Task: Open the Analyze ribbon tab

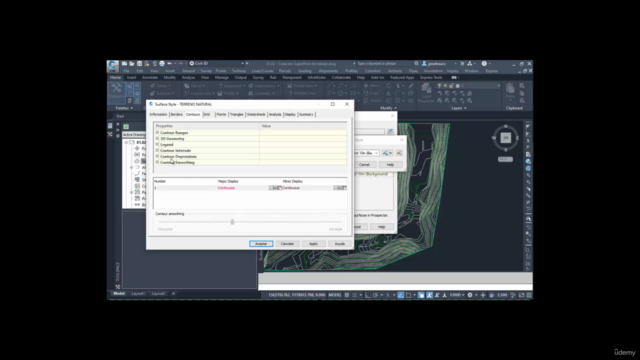Action: tap(188, 78)
